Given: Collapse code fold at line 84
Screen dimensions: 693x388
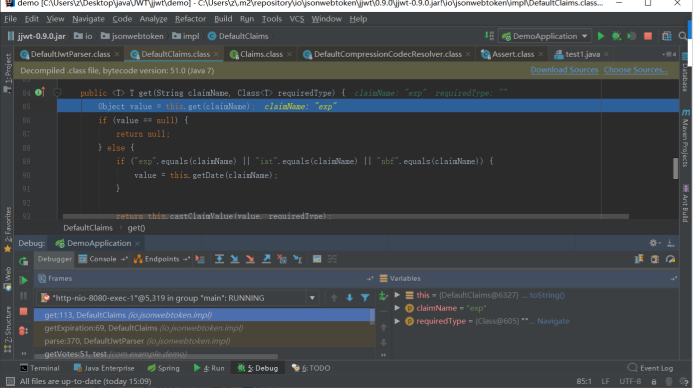Looking at the screenshot, I should [57, 92].
